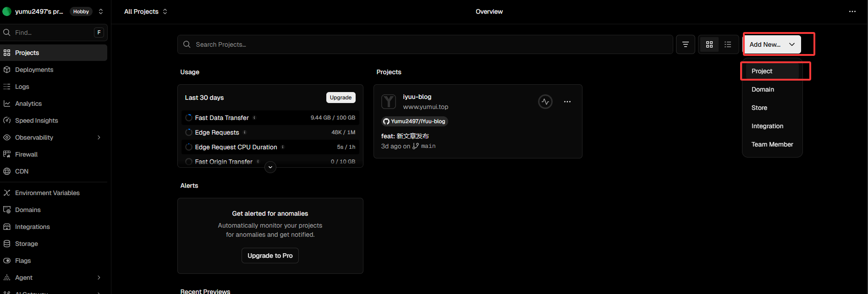Click Fast Data Transfer usage progress ring

(x=188, y=118)
